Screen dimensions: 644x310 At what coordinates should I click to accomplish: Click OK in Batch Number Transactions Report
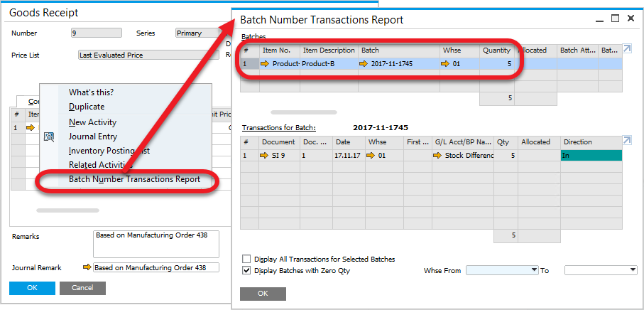pyautogui.click(x=263, y=294)
